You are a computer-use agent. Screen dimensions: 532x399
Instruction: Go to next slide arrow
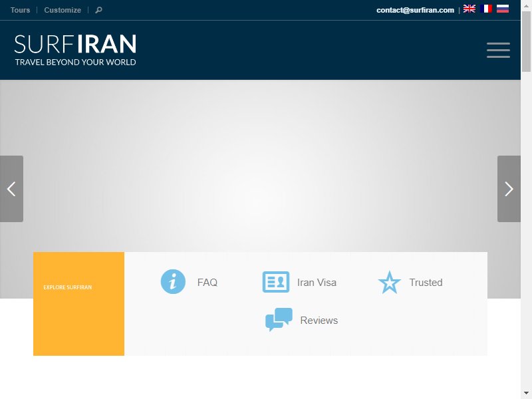point(509,189)
